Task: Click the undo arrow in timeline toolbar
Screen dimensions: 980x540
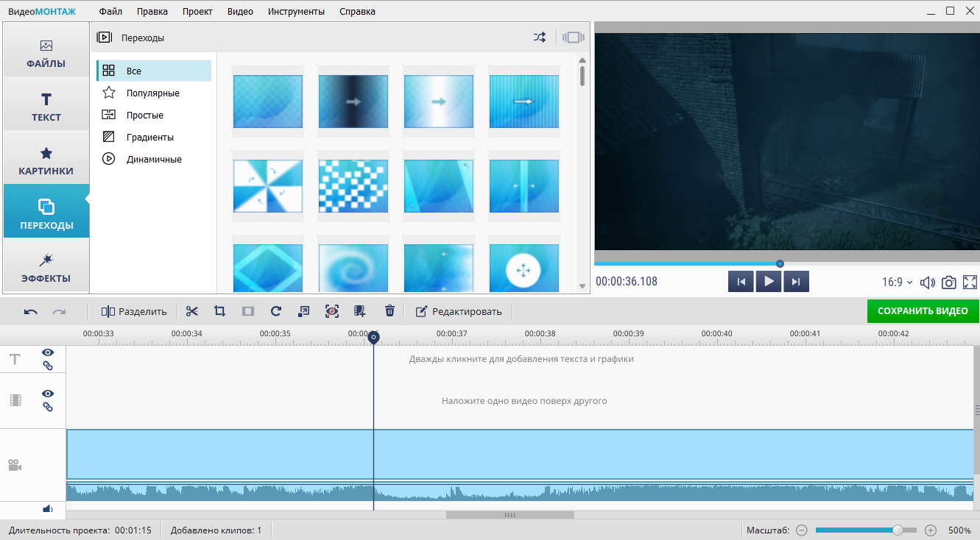Action: (31, 312)
